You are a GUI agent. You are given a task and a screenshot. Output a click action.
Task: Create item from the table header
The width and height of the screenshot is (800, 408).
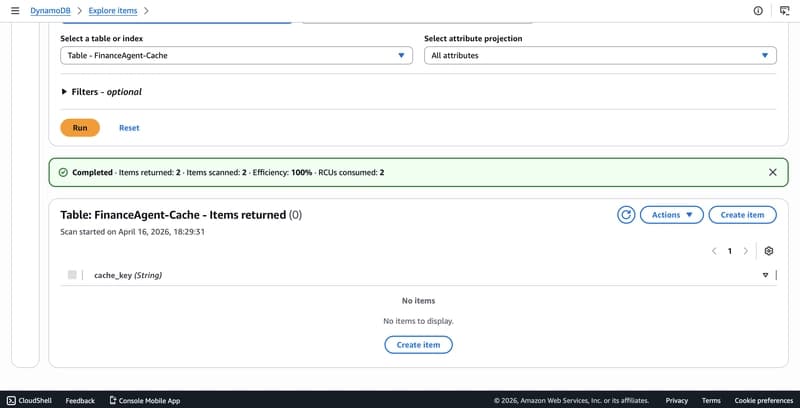[x=742, y=215]
